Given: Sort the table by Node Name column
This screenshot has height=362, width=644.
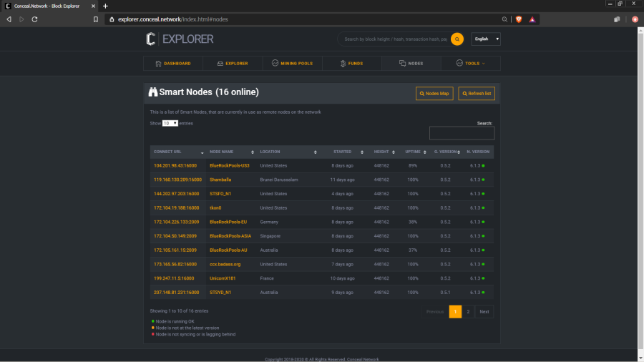Looking at the screenshot, I should point(230,152).
